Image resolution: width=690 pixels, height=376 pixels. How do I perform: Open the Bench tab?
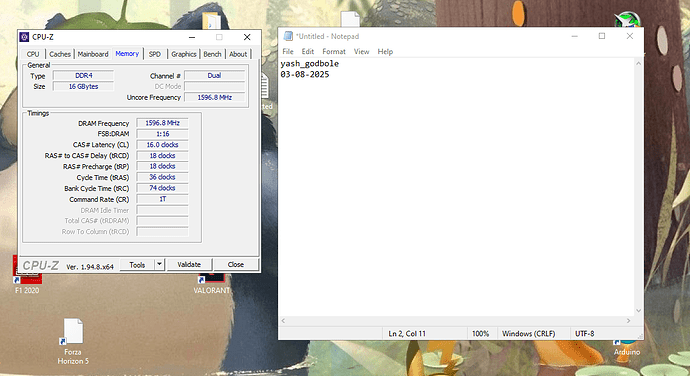pyautogui.click(x=212, y=54)
